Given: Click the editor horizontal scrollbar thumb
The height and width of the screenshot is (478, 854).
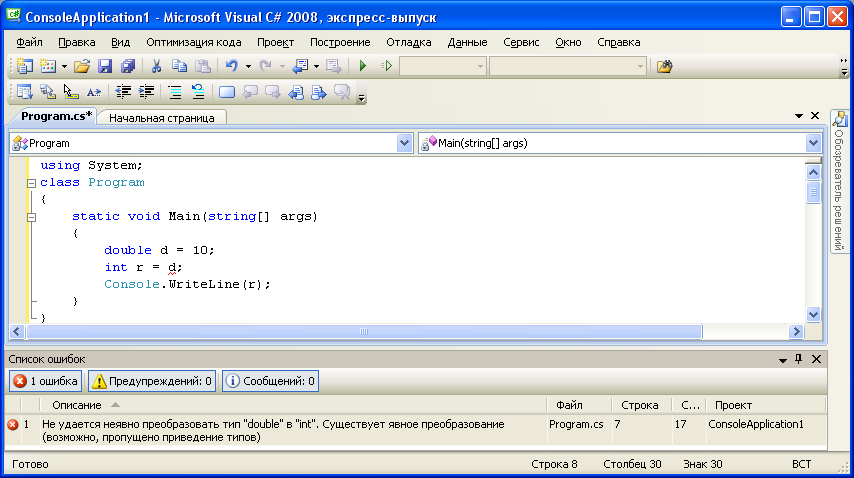Looking at the screenshot, I should tap(364, 331).
